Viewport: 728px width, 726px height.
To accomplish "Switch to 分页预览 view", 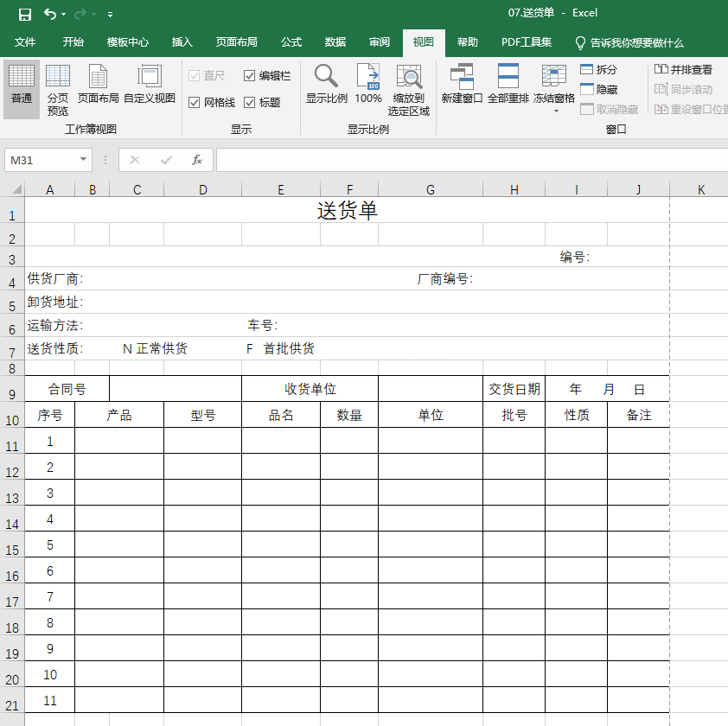I will tap(55, 88).
